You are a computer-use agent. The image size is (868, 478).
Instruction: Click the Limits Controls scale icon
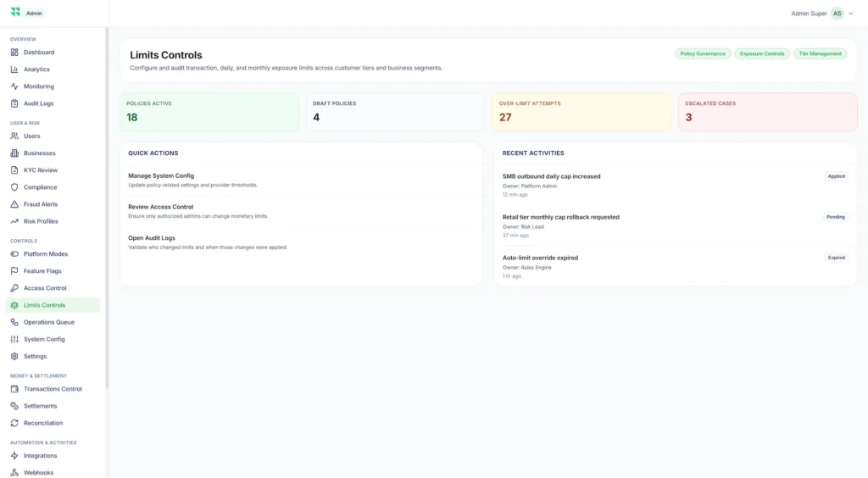[x=14, y=305]
